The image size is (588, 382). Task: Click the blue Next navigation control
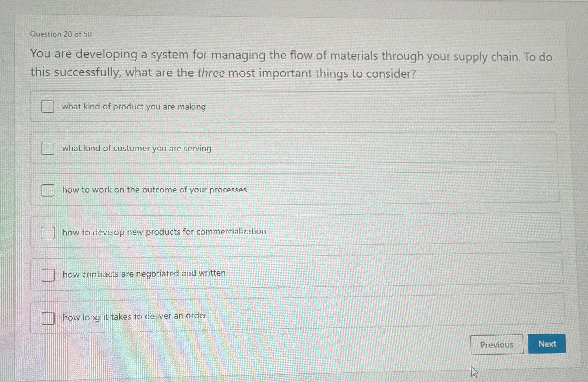click(547, 344)
